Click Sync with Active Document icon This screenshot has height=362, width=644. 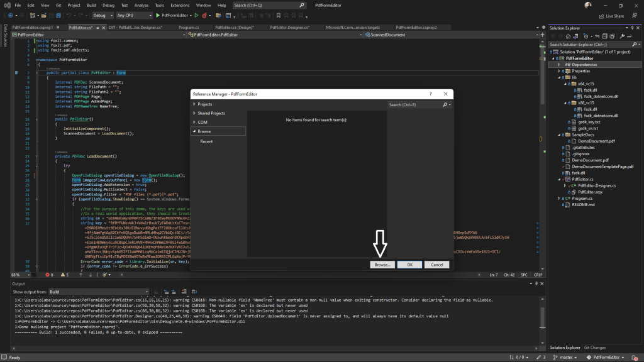pyautogui.click(x=597, y=36)
